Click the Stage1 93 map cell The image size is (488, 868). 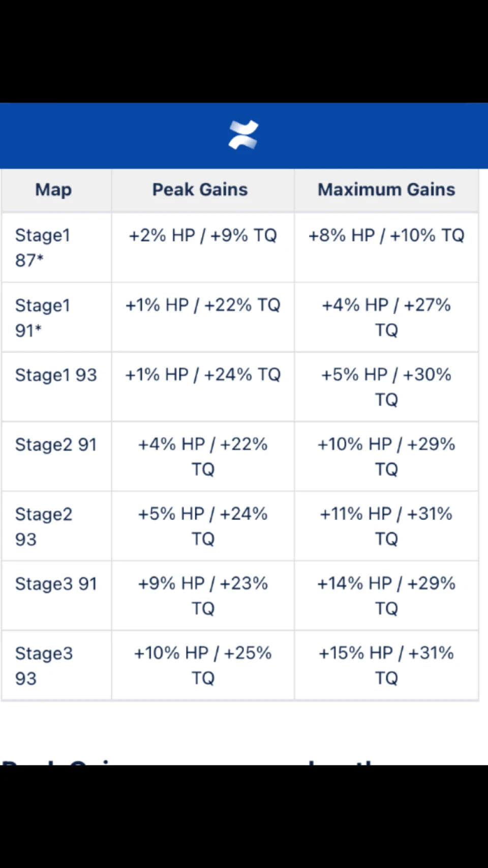pos(56,387)
